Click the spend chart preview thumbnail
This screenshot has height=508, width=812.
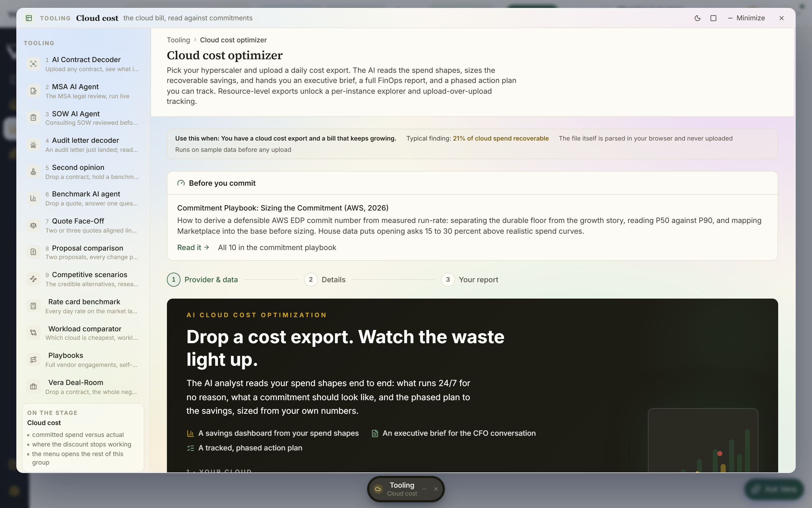[703, 441]
